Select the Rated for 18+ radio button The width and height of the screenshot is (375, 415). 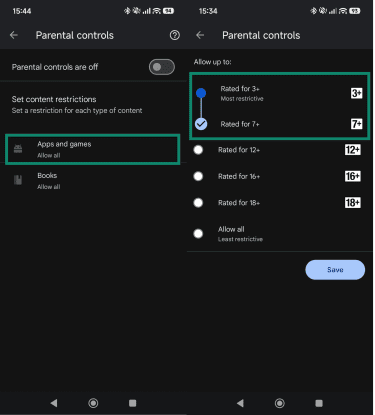(198, 202)
